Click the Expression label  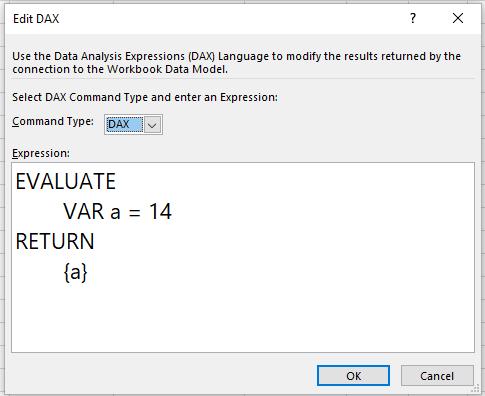[41, 153]
